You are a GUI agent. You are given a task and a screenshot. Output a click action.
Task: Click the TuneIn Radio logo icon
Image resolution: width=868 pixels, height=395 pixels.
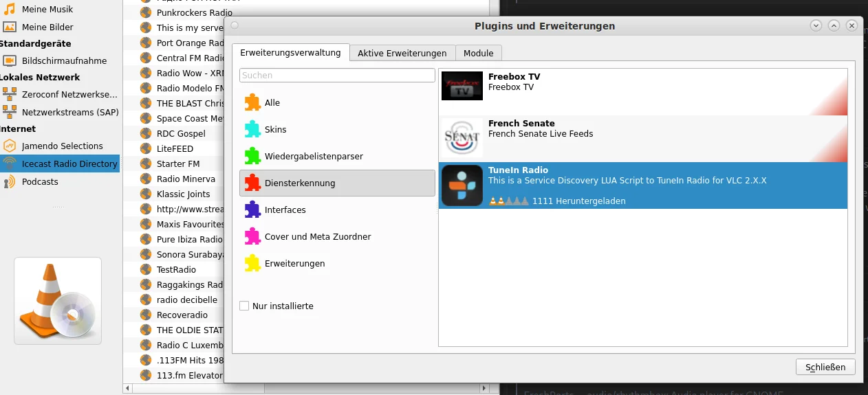coord(462,185)
